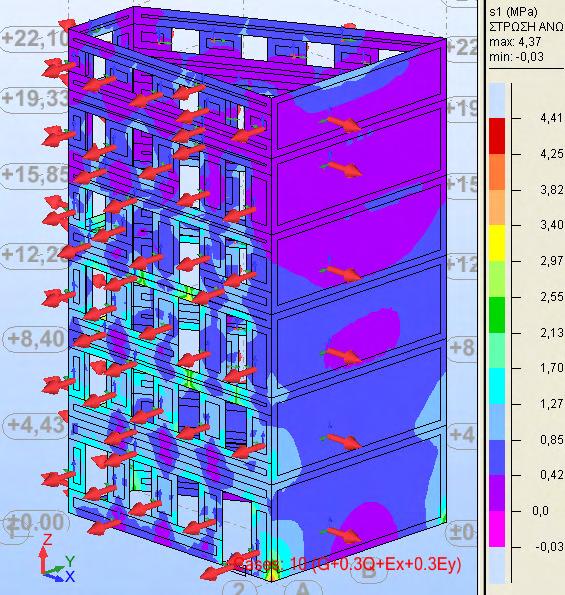This screenshot has height=595, width=565.
Task: Click the +4,43 level label on left
Action: (x=36, y=423)
